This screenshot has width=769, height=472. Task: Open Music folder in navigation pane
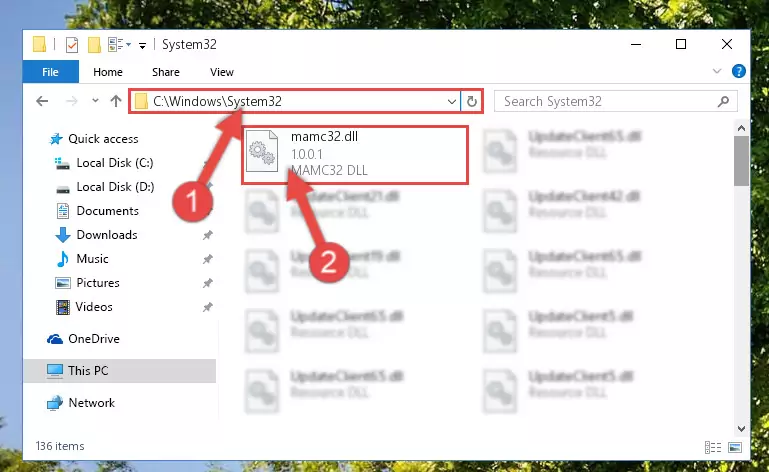pos(92,259)
